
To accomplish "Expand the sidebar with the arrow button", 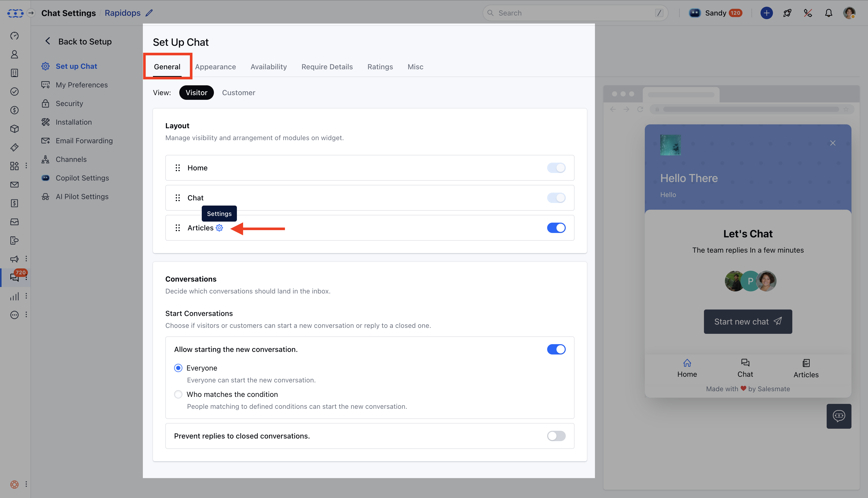I will tap(31, 13).
